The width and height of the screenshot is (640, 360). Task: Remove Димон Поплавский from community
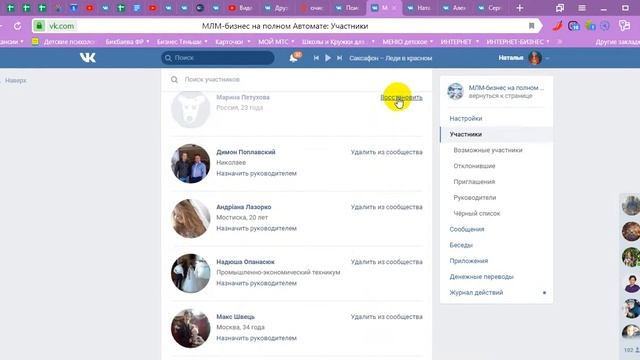(387, 152)
